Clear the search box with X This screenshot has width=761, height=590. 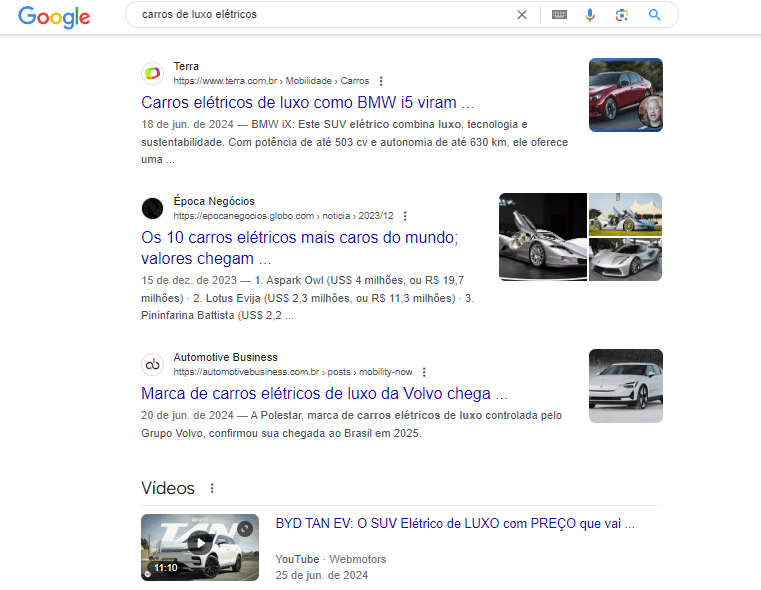point(522,15)
